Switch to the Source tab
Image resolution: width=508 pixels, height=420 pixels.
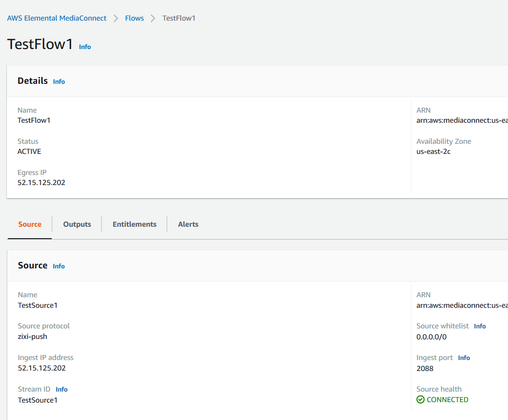pyautogui.click(x=30, y=224)
